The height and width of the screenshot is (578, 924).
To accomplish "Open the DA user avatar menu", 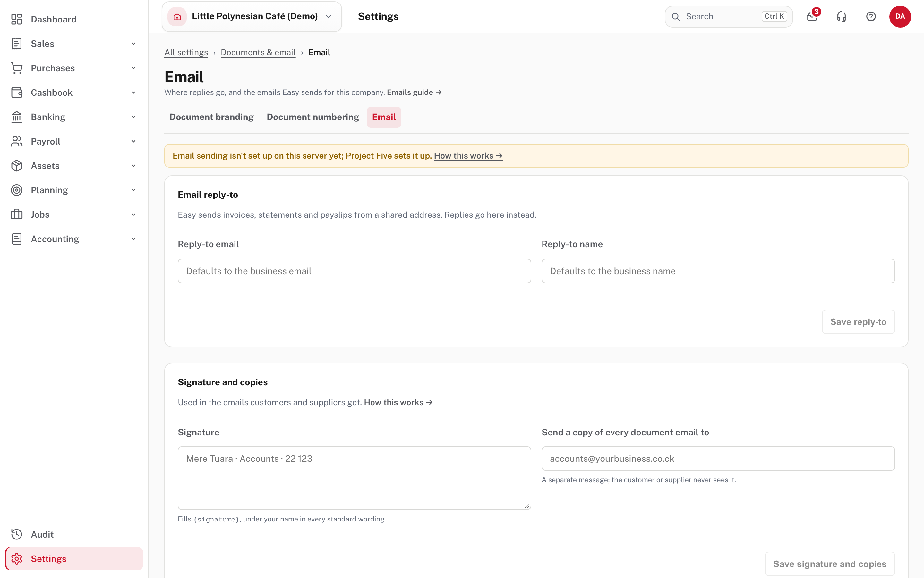I will point(900,16).
